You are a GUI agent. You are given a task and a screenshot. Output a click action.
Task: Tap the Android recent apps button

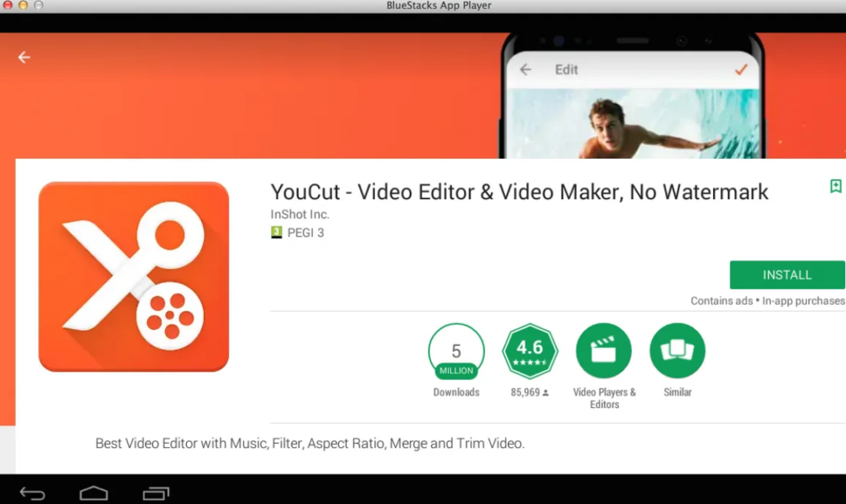coord(156,492)
